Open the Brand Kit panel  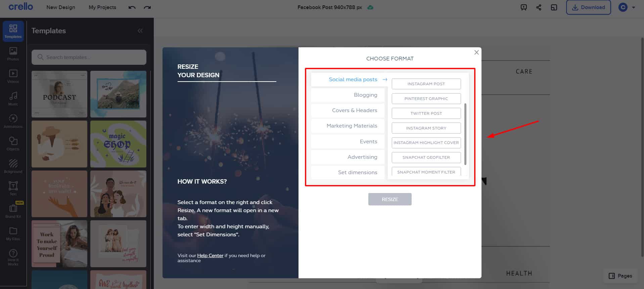13,211
